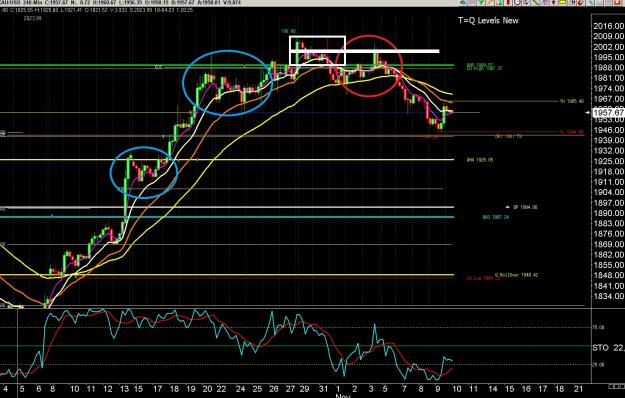Click the 1939.00 price axis label
Screen dimensions: 625x398
pos(608,140)
